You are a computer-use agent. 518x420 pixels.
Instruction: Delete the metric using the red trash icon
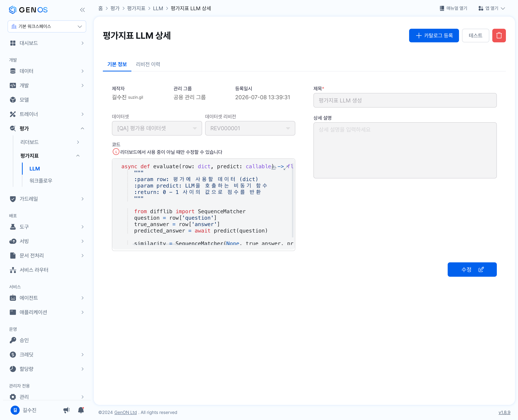coord(499,36)
